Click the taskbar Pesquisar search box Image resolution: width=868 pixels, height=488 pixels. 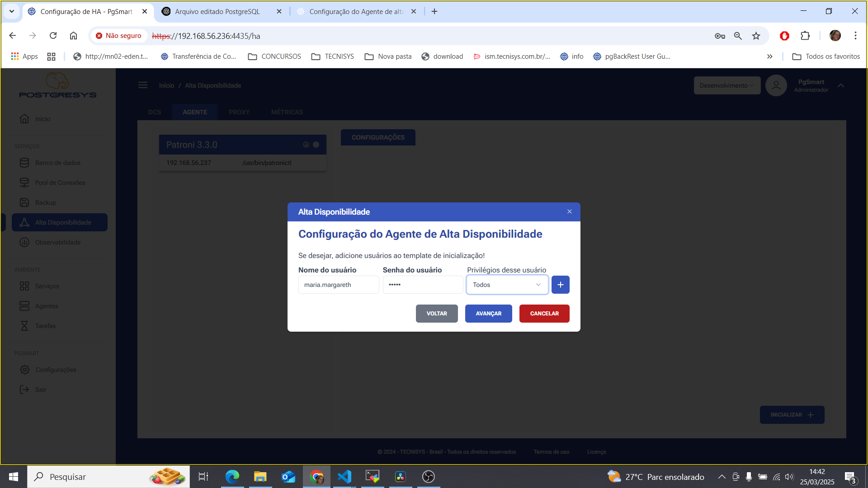(108, 477)
